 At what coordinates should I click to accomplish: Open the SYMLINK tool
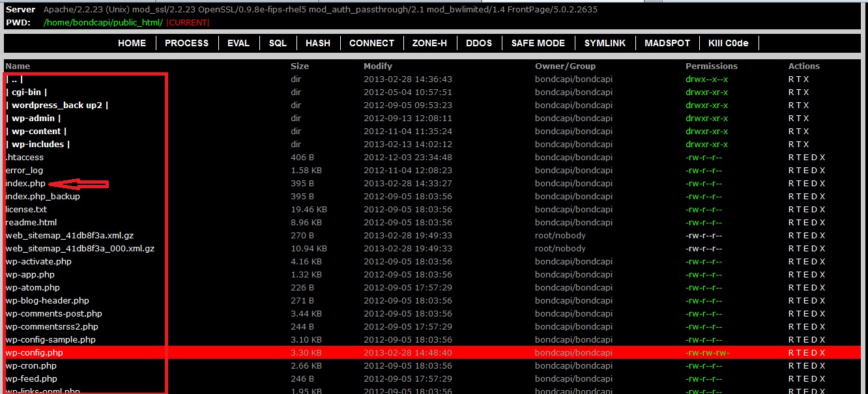click(x=605, y=43)
